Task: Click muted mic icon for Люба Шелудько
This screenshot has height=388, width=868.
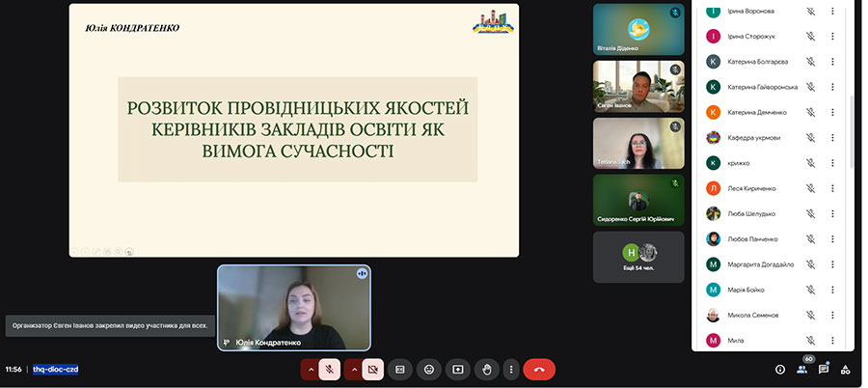Action: [810, 213]
